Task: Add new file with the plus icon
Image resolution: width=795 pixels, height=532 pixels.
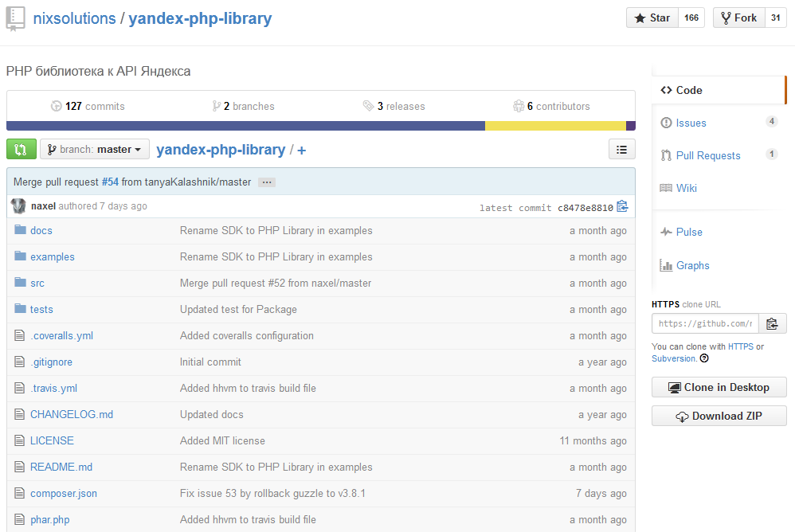Action: pyautogui.click(x=302, y=150)
